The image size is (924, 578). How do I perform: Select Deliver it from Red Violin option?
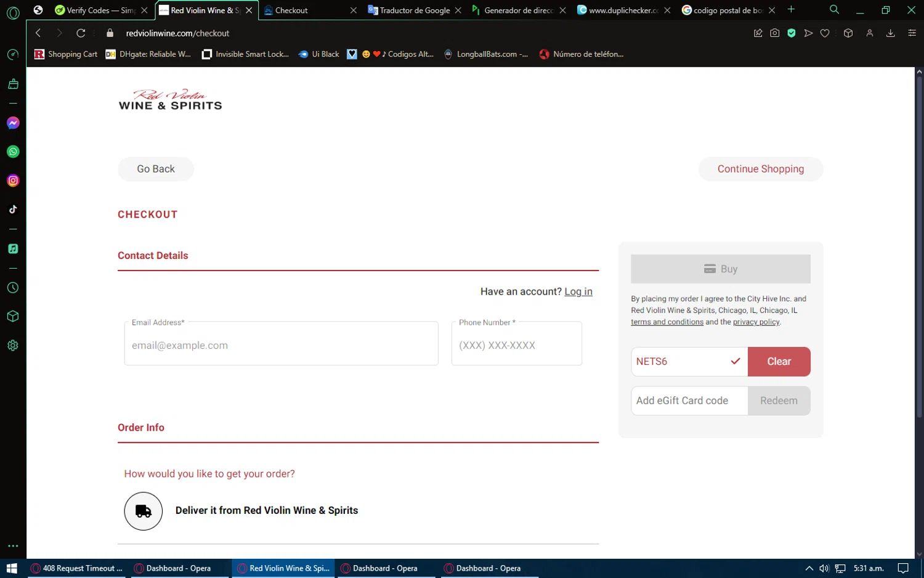coord(267,511)
